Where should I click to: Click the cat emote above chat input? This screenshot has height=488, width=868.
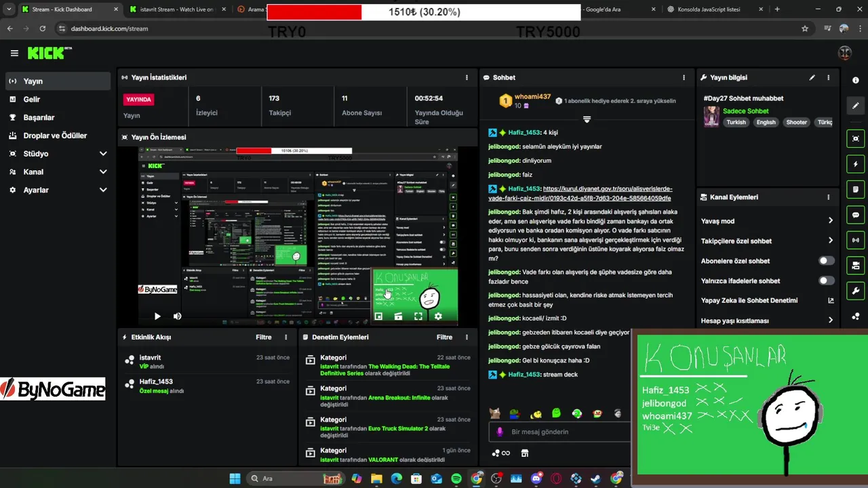(x=495, y=413)
